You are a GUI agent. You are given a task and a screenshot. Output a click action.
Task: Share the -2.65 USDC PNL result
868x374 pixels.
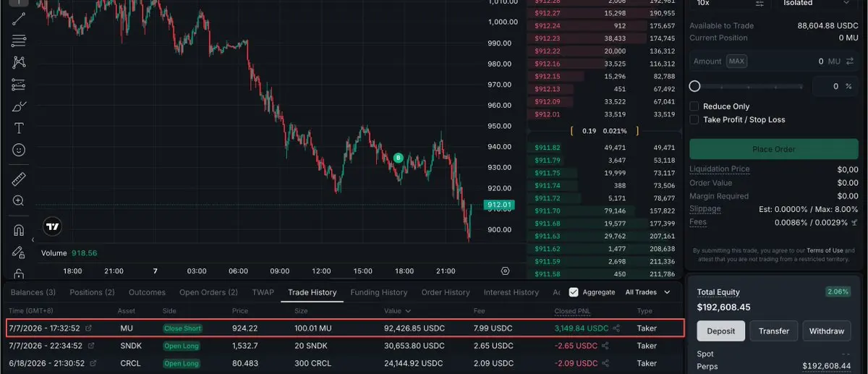click(x=605, y=346)
